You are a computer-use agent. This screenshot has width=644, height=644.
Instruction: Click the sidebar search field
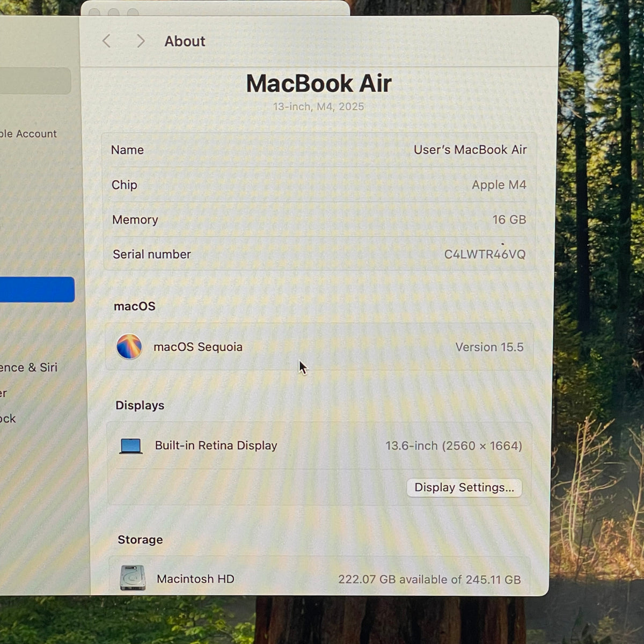(x=35, y=81)
